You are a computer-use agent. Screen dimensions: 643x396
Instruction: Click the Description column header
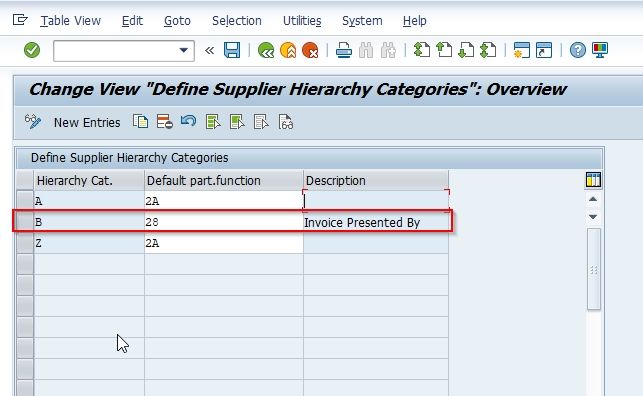[376, 180]
